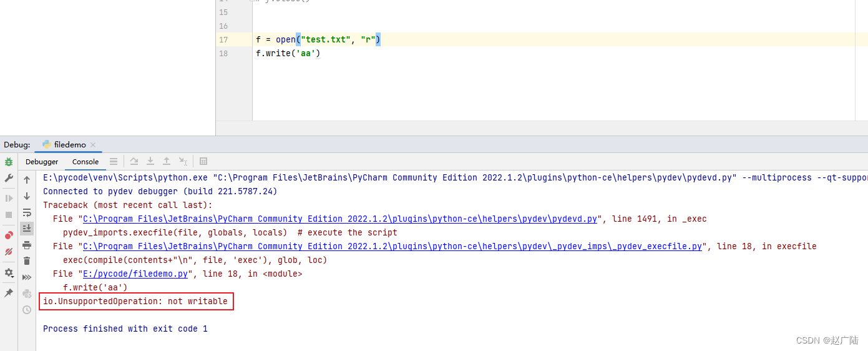Clear All console trash icon
This screenshot has height=351, width=868.
point(27,261)
